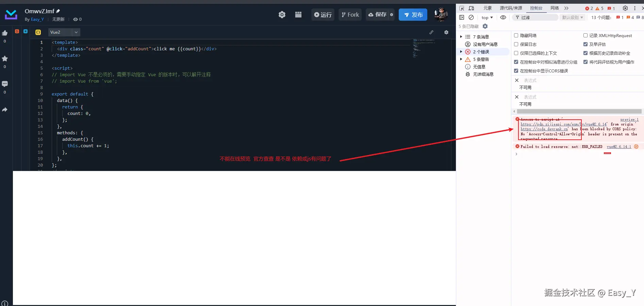Click the AI assist icon on ERR_FAILED row

tap(636, 147)
